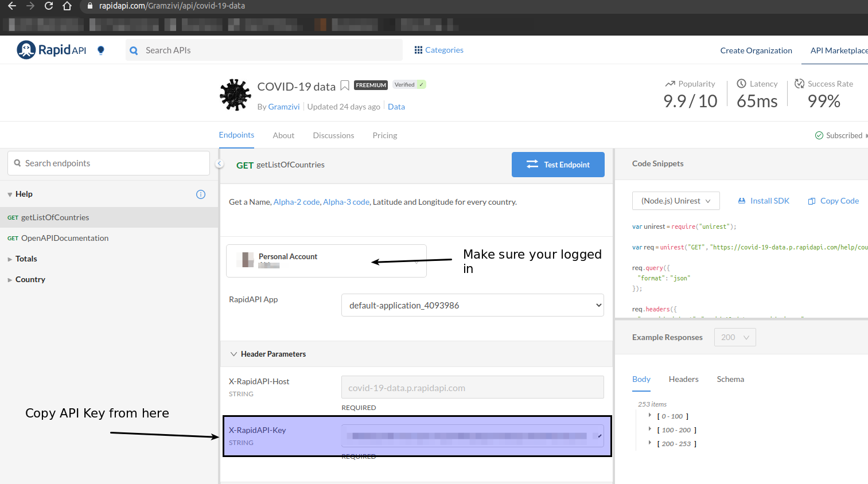
Task: Open the Discussions tab
Action: point(333,135)
